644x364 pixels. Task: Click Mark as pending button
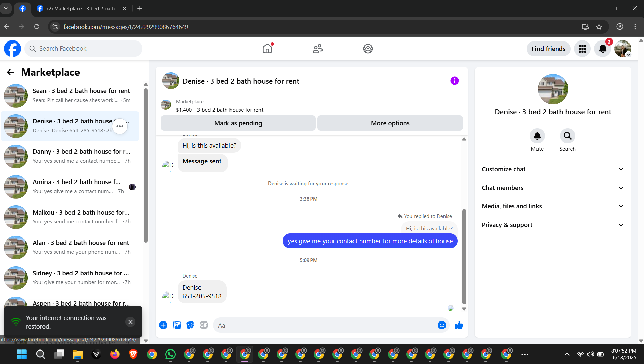pos(238,123)
